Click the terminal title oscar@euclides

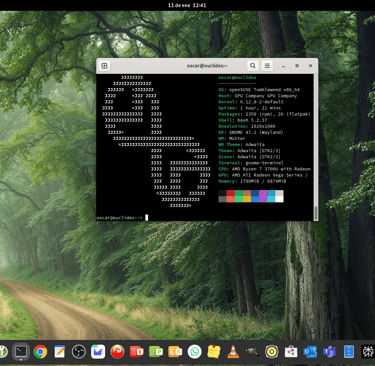207,66
